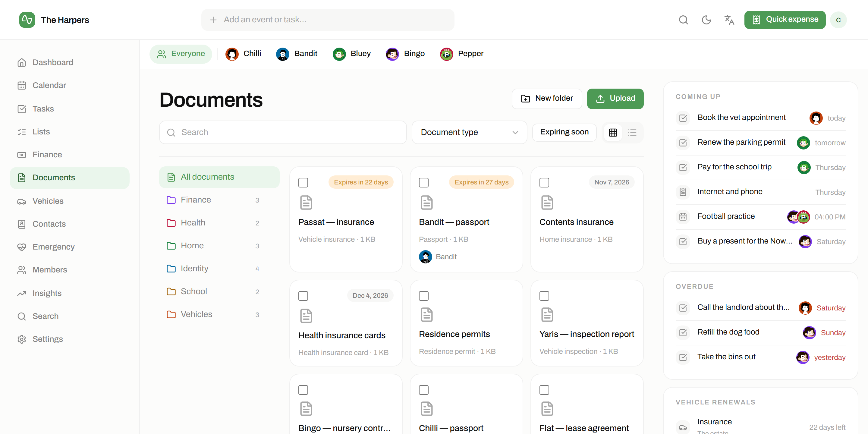Focus the Add an event or task field
Screen dimensions: 868x434
(x=328, y=20)
